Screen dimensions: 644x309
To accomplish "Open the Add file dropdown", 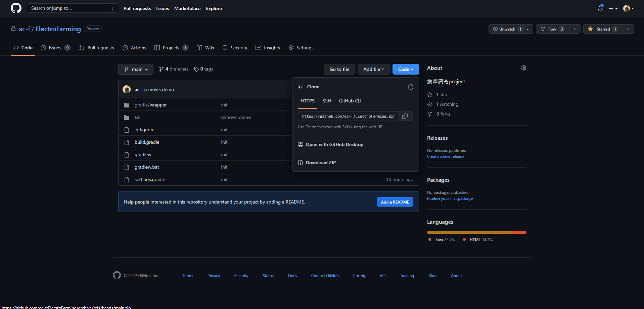I will 373,69.
